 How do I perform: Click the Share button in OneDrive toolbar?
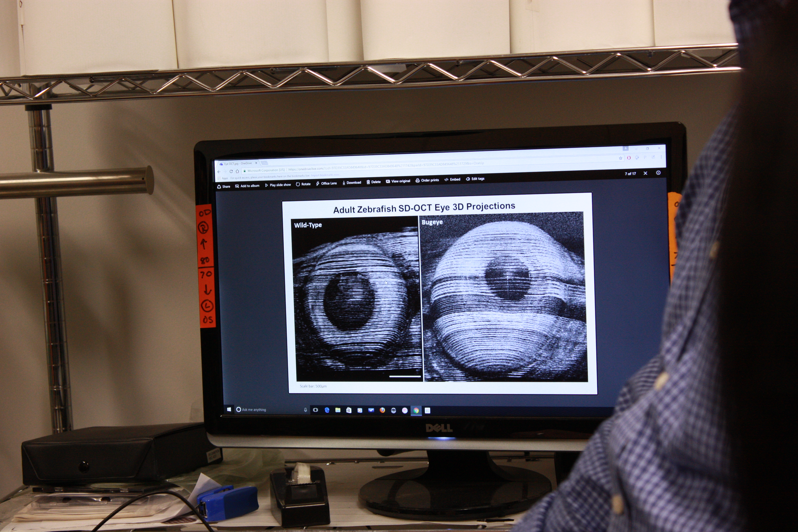point(224,187)
